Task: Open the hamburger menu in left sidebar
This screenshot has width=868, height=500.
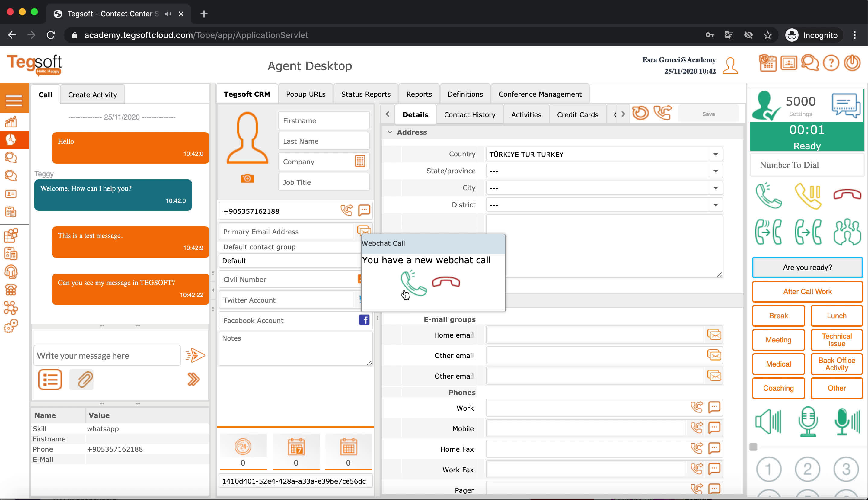Action: (x=14, y=101)
